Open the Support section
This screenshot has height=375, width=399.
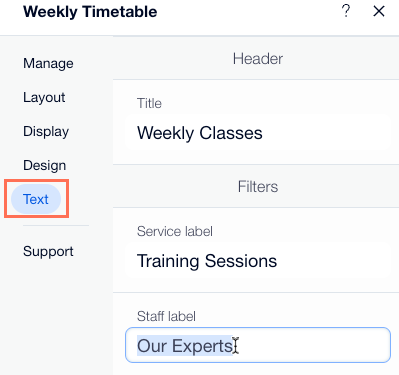tap(48, 251)
